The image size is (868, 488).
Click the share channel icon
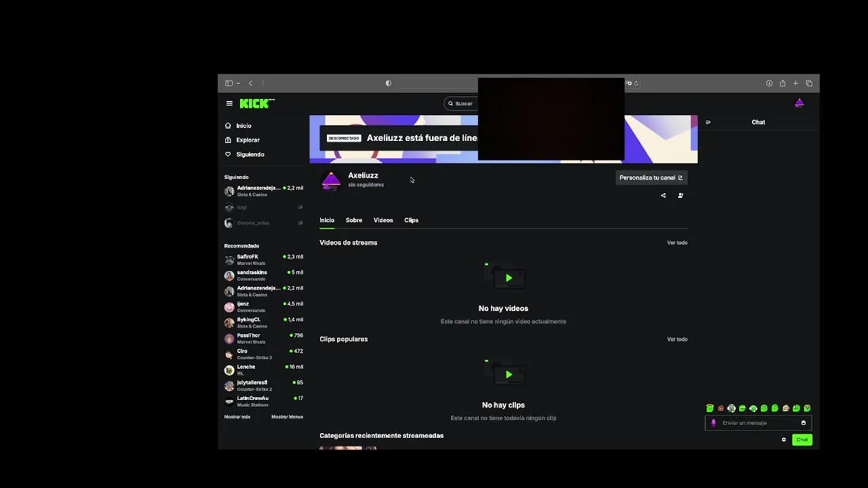pyautogui.click(x=663, y=195)
